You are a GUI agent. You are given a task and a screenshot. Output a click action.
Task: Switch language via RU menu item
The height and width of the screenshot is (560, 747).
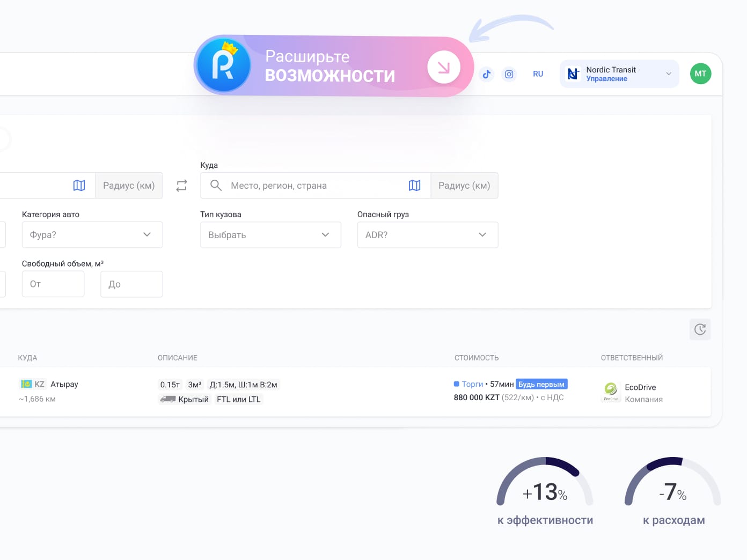[538, 74]
